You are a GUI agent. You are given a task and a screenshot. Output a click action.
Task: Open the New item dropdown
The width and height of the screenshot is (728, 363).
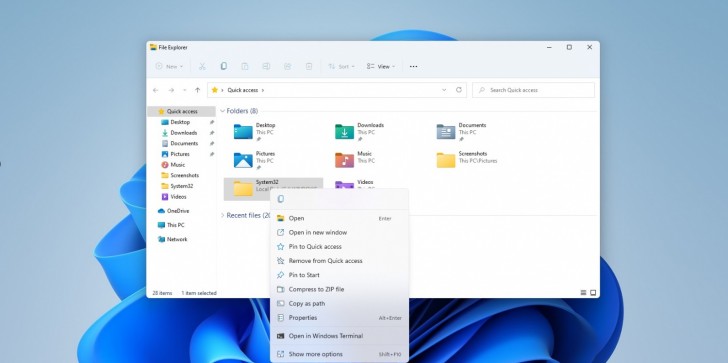(169, 66)
